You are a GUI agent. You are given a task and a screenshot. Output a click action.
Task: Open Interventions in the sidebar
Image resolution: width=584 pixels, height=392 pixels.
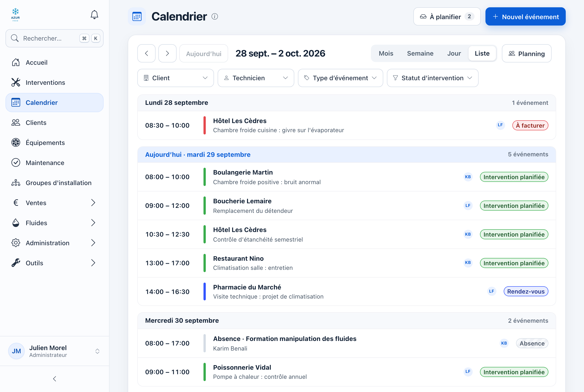(x=55, y=83)
